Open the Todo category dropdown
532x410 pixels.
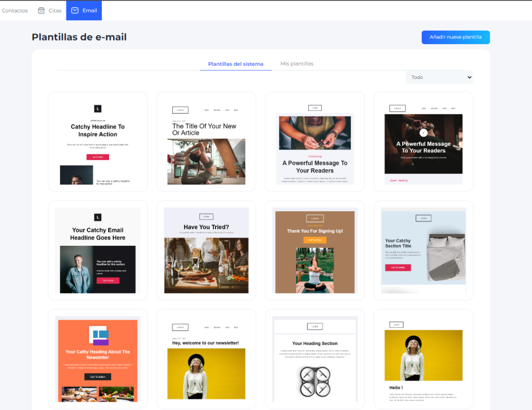click(x=440, y=77)
